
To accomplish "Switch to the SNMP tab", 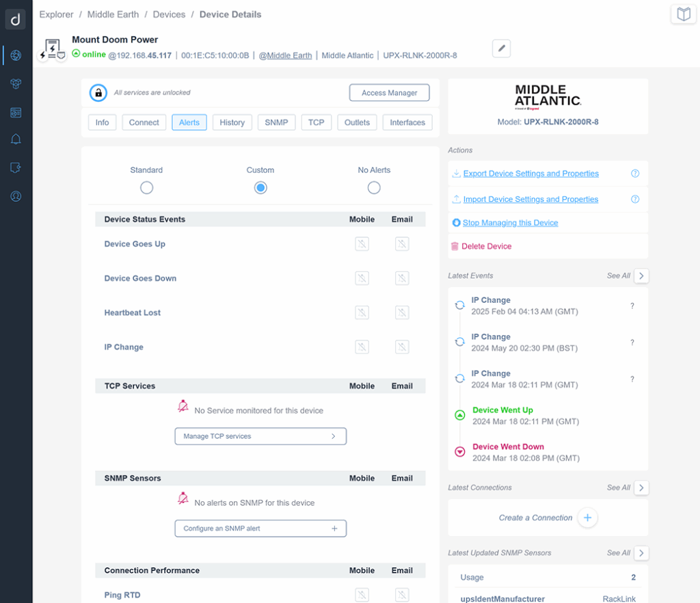I will click(x=276, y=122).
